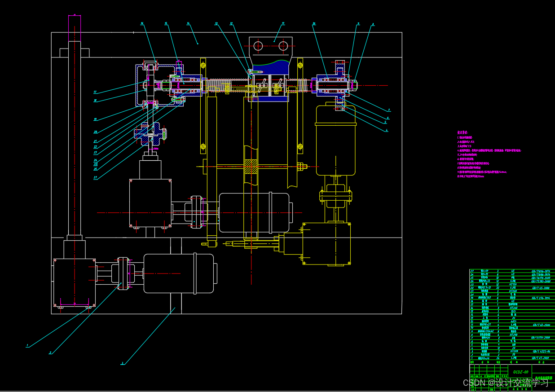Select the 技术要求 heading text

(462, 132)
